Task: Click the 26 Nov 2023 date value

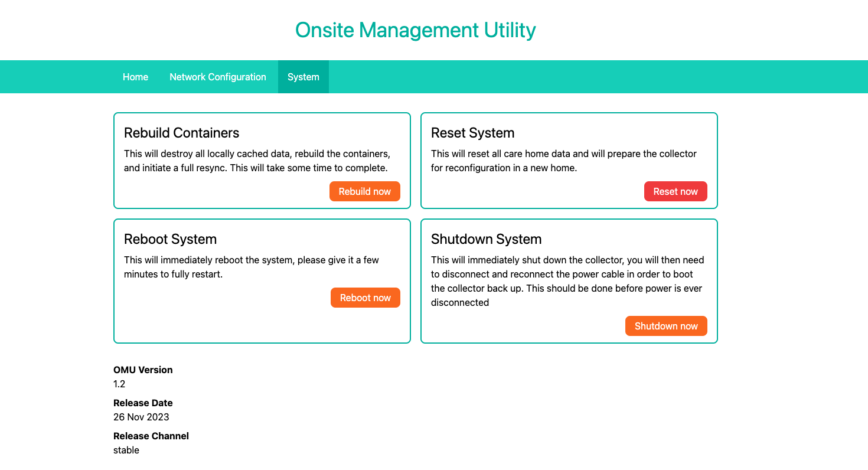Action: [141, 417]
